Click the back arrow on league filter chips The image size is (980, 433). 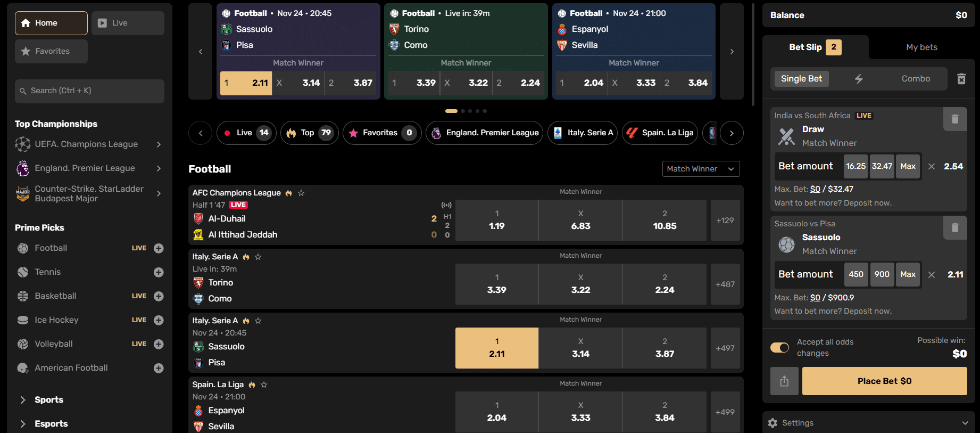pyautogui.click(x=200, y=133)
